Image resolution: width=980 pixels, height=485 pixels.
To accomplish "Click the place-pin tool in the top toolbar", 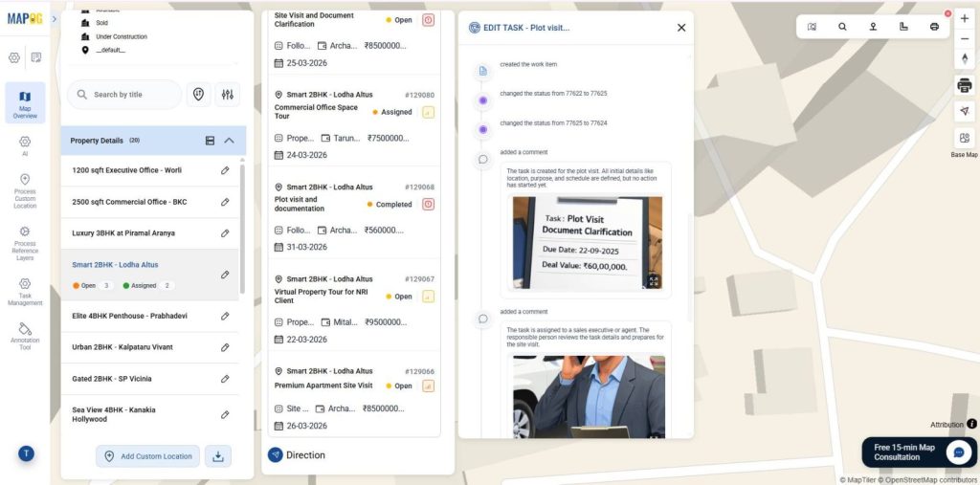I will tap(873, 27).
